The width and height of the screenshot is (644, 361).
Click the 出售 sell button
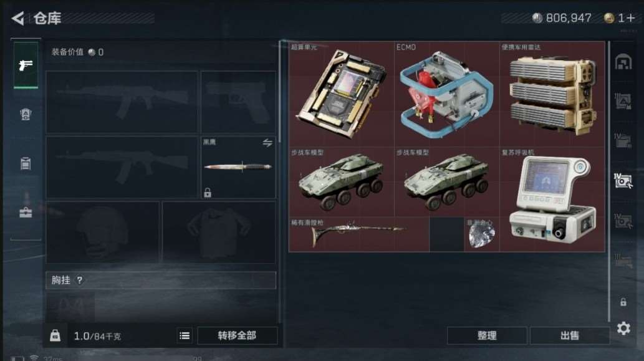570,335
